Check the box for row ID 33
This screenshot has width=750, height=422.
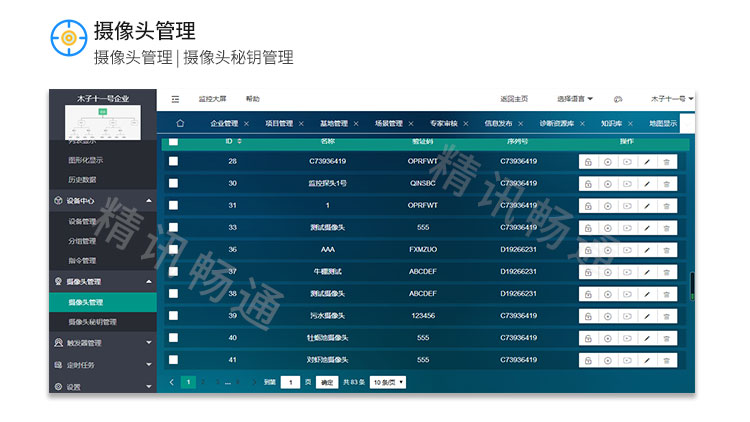pos(173,227)
